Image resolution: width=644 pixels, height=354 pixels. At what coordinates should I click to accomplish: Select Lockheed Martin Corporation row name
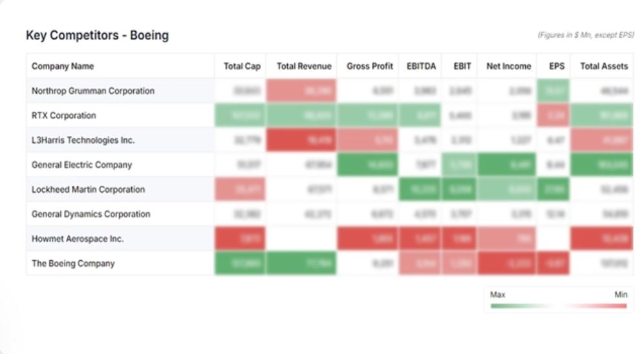88,190
